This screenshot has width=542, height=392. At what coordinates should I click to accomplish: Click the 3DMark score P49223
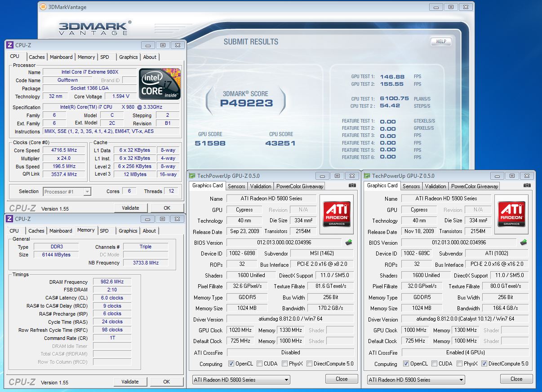coord(247,103)
